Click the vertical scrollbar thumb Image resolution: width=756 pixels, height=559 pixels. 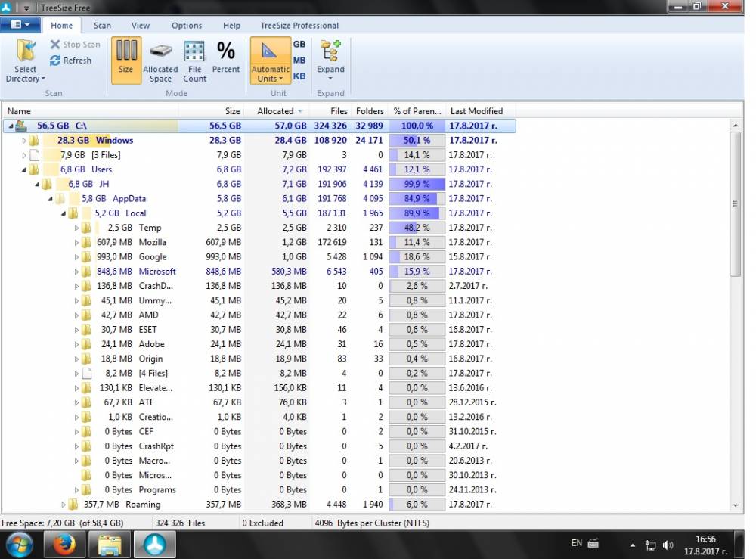click(736, 203)
